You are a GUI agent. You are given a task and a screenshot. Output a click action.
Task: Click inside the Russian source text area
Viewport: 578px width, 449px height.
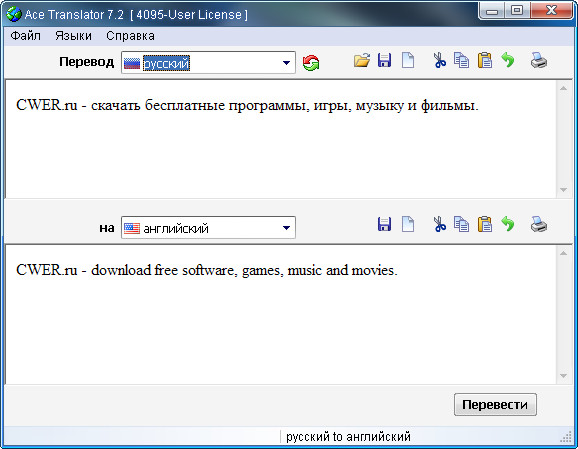tap(280, 139)
